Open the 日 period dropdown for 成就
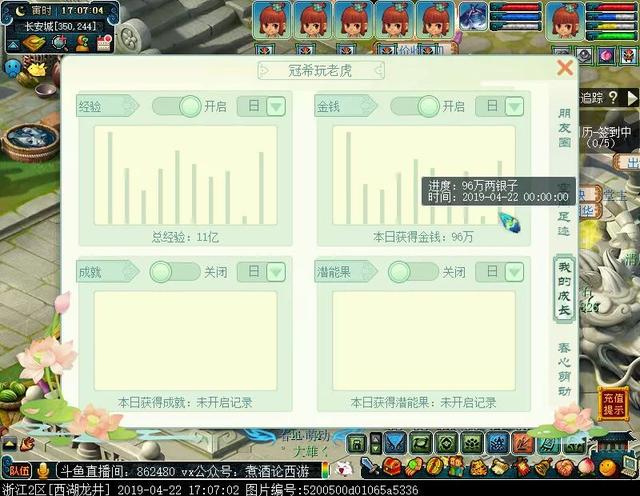This screenshot has width=640, height=496. [x=276, y=272]
